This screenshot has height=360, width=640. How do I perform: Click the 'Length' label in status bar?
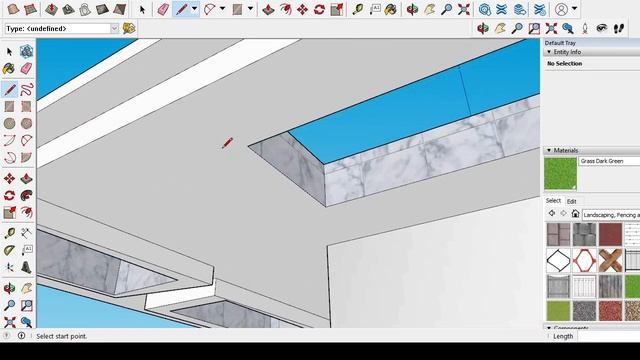coord(563,336)
